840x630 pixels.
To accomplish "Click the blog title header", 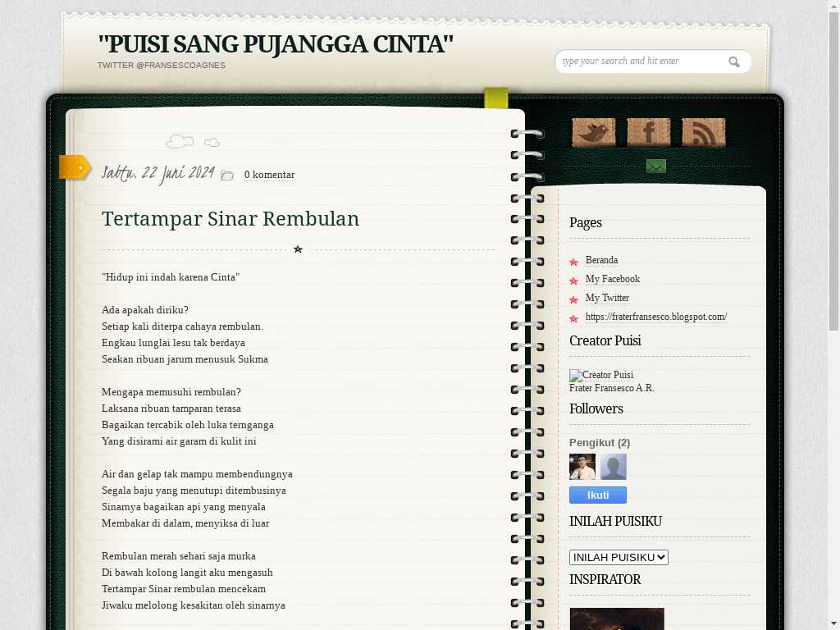I will 275,43.
